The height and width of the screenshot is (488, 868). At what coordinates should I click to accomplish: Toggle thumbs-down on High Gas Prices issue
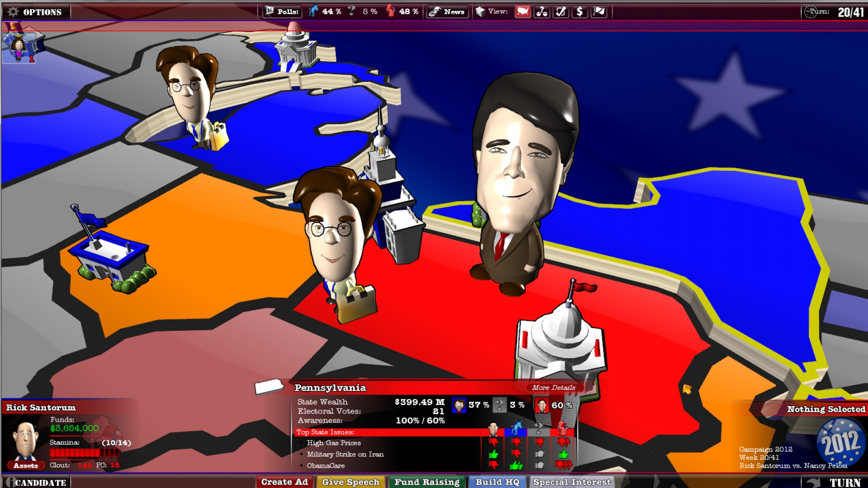(494, 442)
